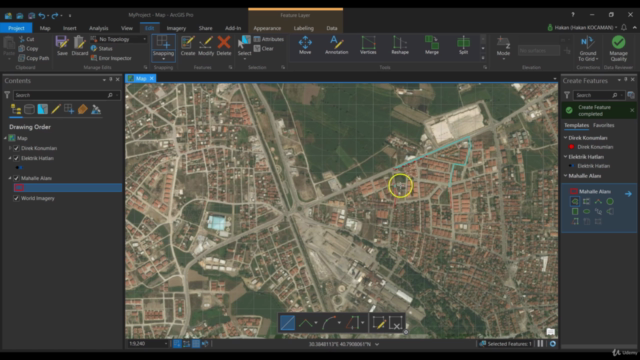
Task: Click the Circle tool in Mahalle Alanı template
Action: point(610,201)
